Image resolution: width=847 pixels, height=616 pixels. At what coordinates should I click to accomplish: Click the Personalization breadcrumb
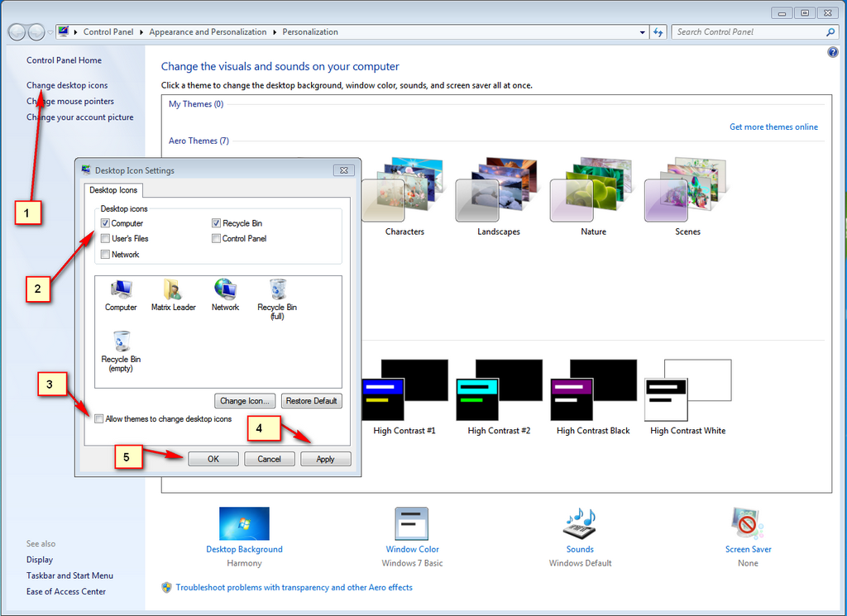pyautogui.click(x=310, y=32)
